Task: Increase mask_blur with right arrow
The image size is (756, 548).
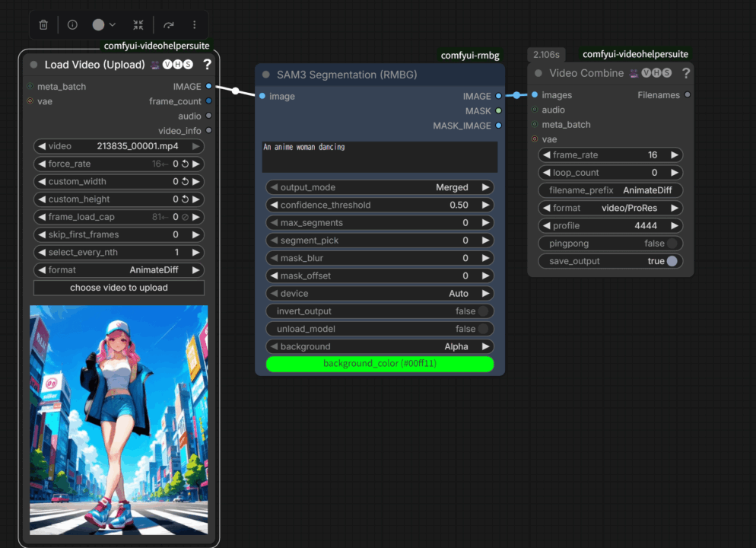Action: point(485,258)
